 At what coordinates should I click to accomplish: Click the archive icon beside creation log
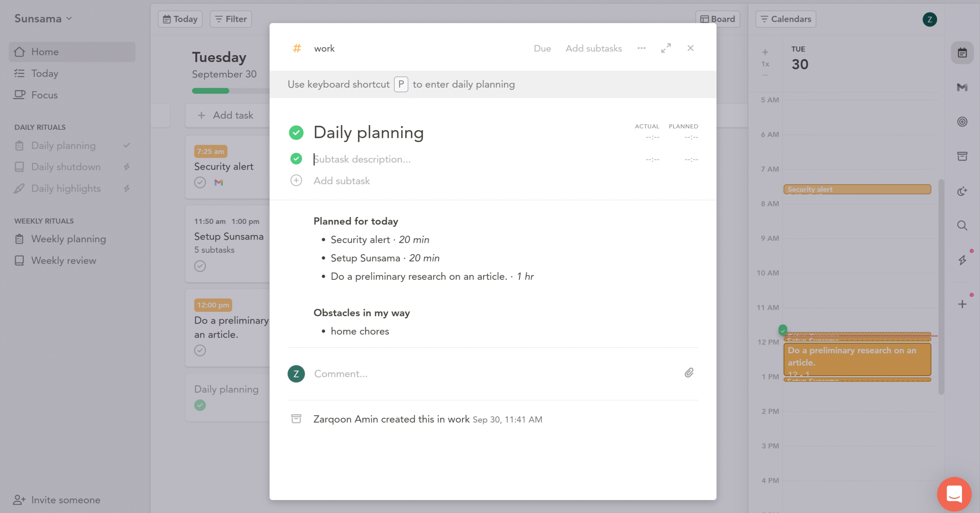[296, 419]
